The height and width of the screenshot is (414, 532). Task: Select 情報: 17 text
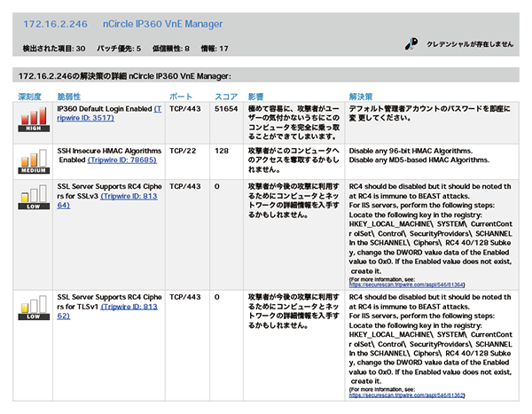tap(215, 49)
